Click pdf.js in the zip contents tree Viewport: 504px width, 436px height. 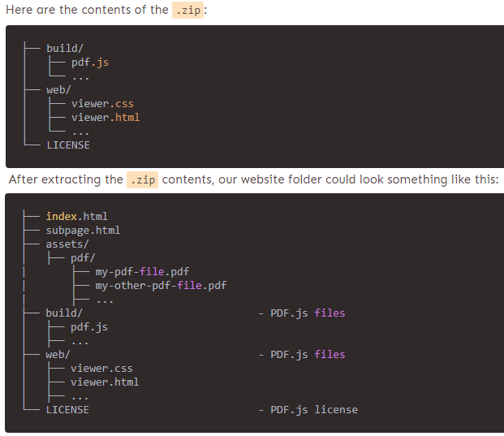coord(88,63)
